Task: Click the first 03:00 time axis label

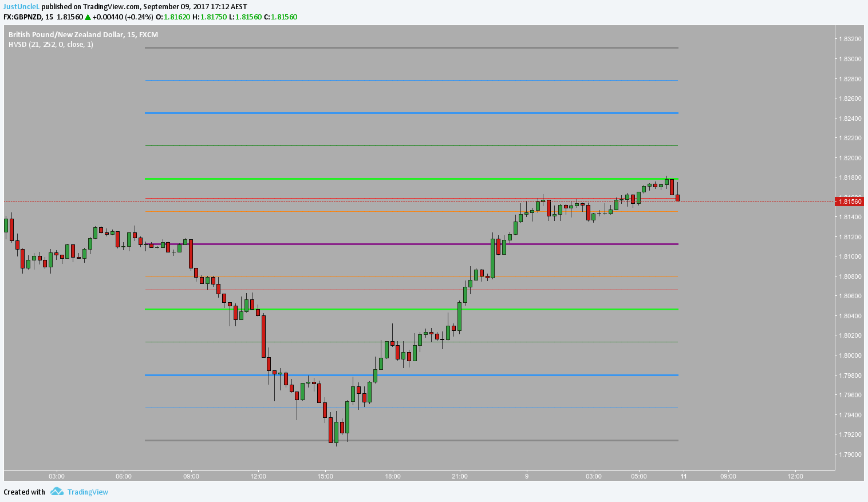Action: click(x=57, y=476)
